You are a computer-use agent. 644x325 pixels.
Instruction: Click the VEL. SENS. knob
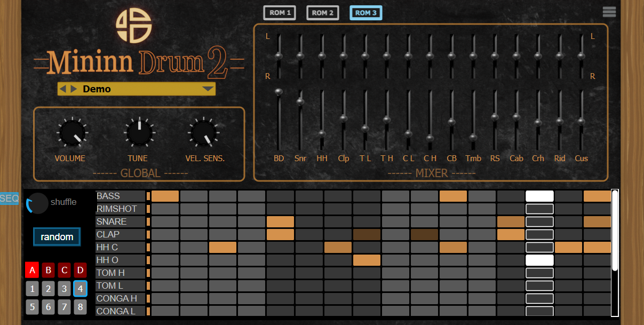pyautogui.click(x=203, y=133)
